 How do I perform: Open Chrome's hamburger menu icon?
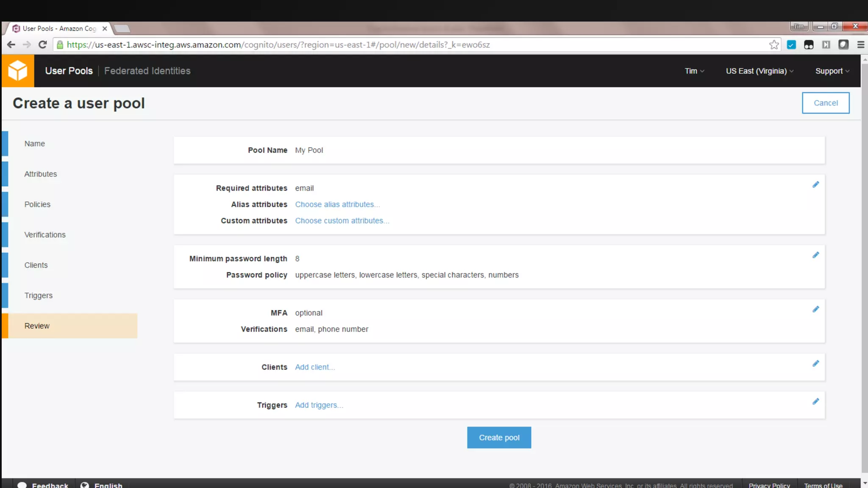pos(860,45)
